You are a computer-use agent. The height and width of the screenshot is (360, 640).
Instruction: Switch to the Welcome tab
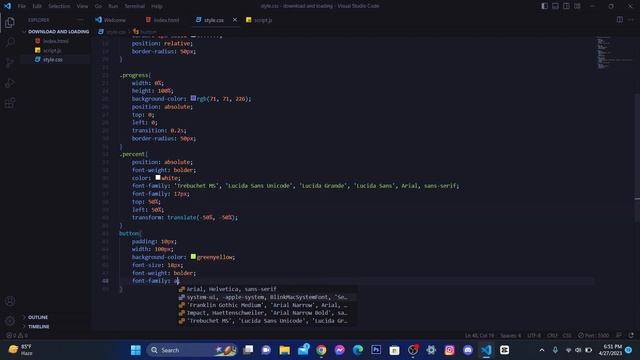coord(111,20)
